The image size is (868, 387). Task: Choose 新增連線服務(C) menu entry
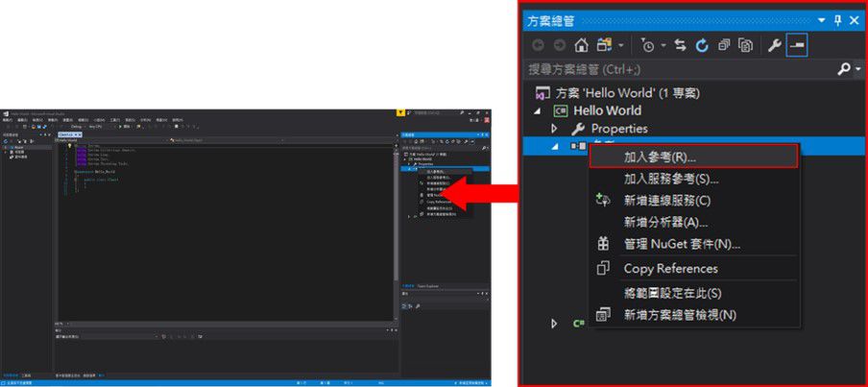click(x=692, y=201)
